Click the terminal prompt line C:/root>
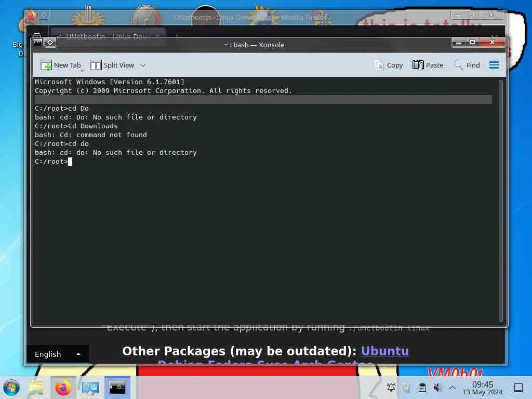Image resolution: width=532 pixels, height=399 pixels. 54,162
